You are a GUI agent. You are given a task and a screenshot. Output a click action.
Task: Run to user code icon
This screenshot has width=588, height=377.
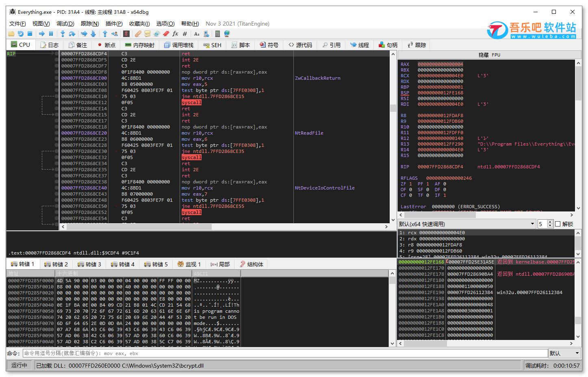[x=115, y=34]
